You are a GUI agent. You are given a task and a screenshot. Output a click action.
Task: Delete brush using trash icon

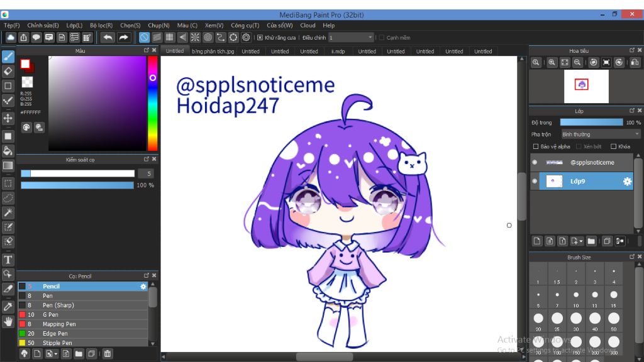pyautogui.click(x=107, y=354)
